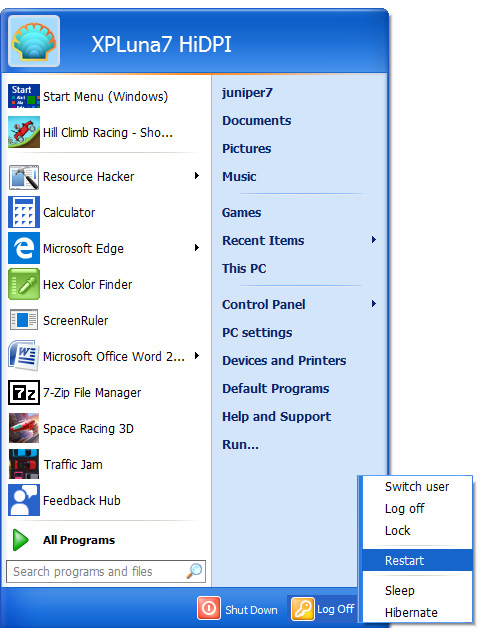The height and width of the screenshot is (628, 481).
Task: Open the Feedback Hub icon
Action: click(24, 500)
